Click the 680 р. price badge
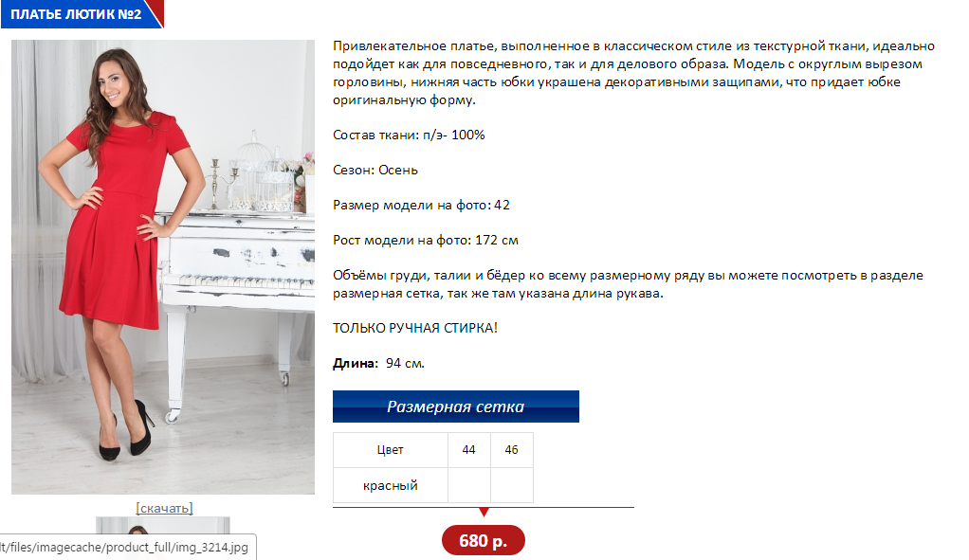969x560 pixels. [x=484, y=541]
